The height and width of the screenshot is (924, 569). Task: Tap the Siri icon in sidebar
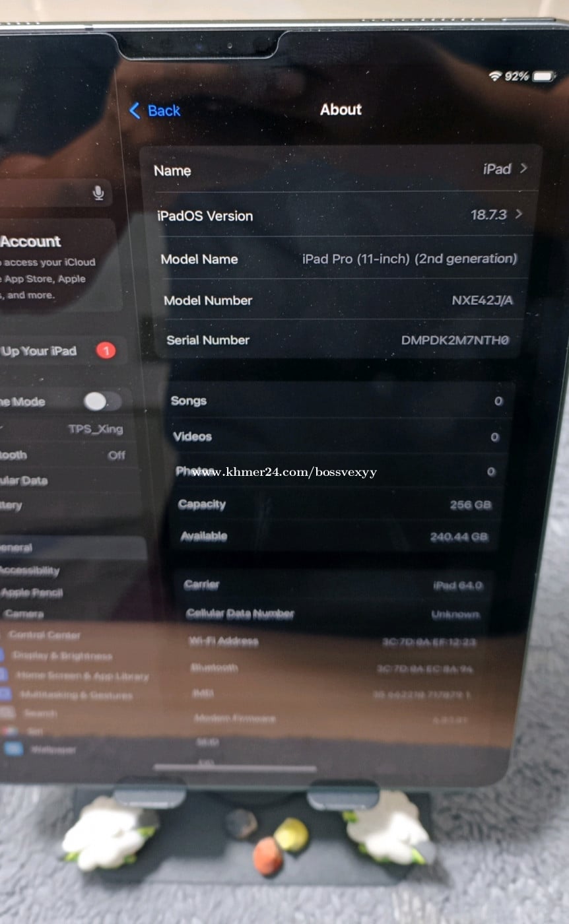pos(9,731)
